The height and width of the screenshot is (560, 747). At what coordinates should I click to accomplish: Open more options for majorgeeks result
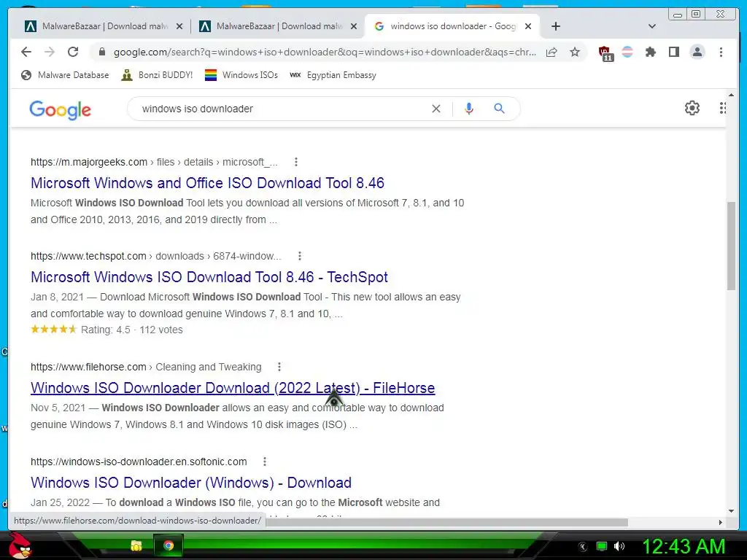point(296,162)
